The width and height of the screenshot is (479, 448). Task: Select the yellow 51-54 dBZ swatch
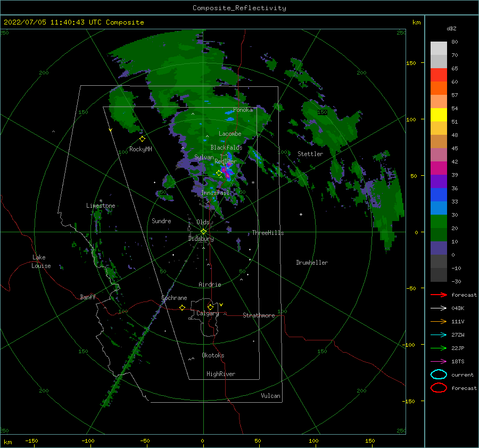click(x=439, y=115)
